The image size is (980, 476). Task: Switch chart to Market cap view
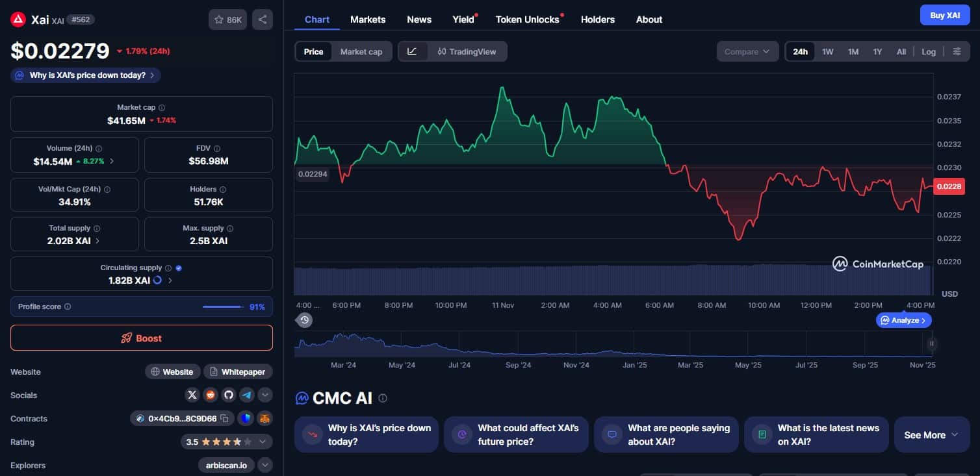[x=361, y=51]
